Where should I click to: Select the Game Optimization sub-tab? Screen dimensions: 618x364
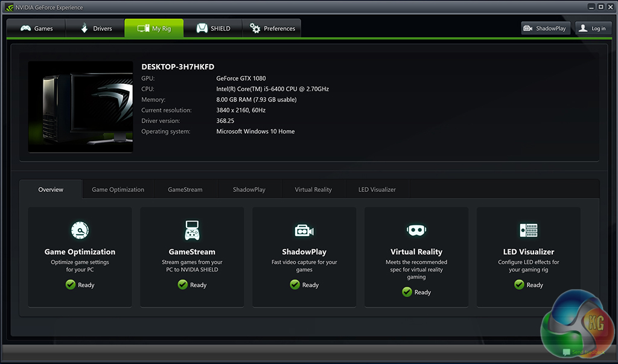click(118, 190)
